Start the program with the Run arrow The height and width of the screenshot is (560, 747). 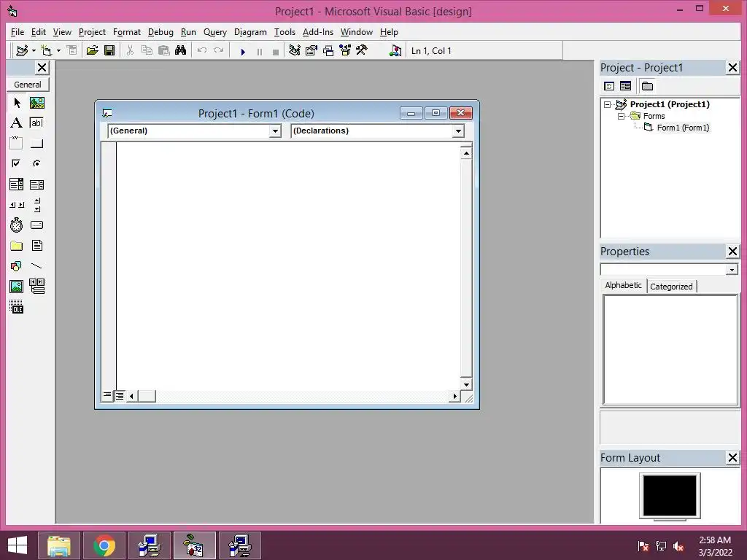(243, 52)
